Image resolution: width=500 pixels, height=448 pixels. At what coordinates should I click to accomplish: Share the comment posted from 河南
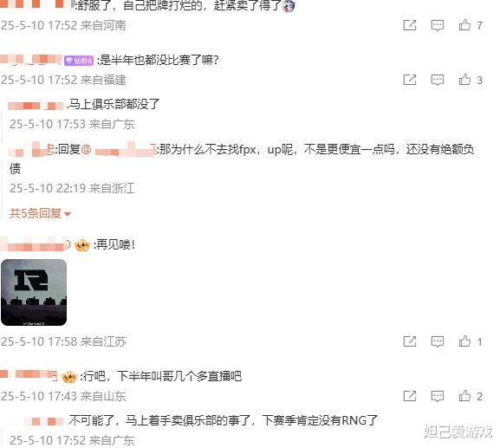click(x=410, y=25)
